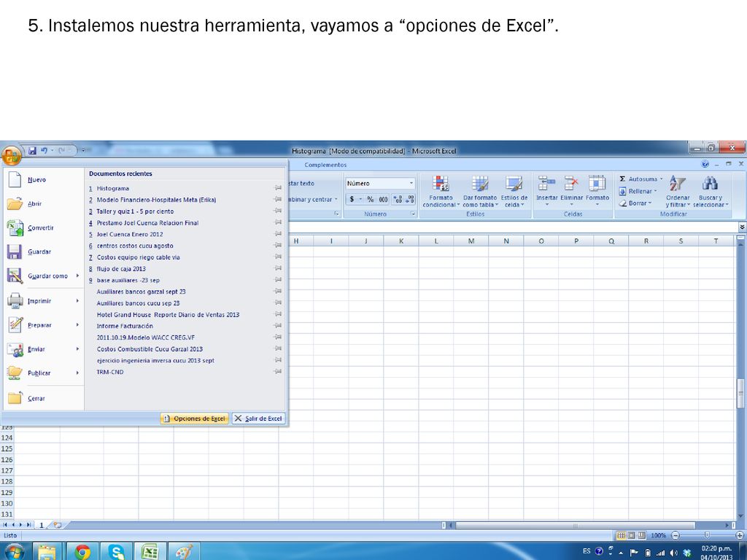
Task: Expand the Publicar submenu arrow
Action: pos(77,373)
